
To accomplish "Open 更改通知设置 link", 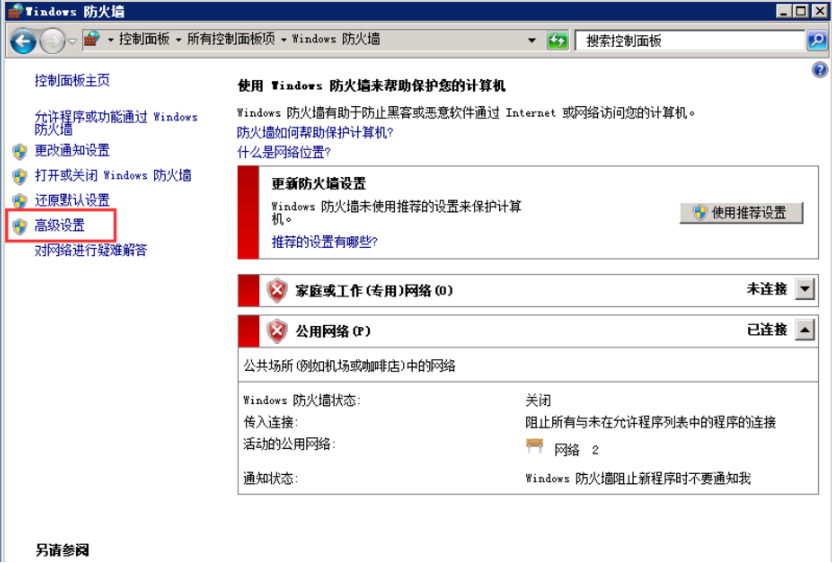I will [72, 151].
